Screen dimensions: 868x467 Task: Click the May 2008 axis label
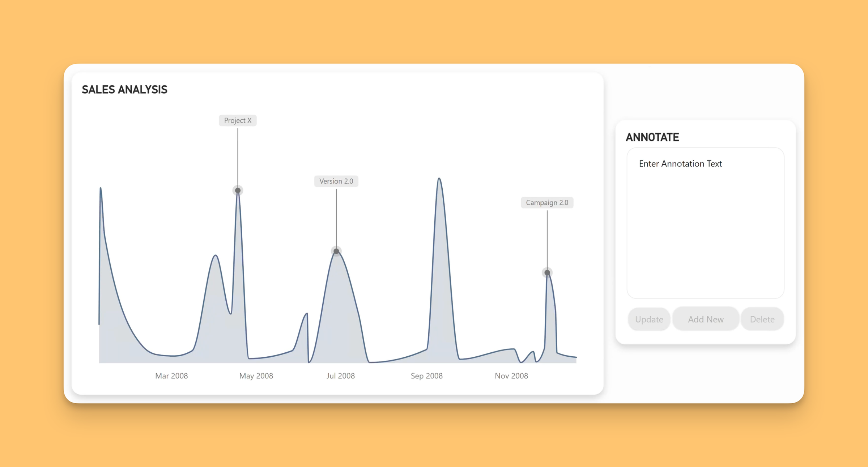pos(256,376)
